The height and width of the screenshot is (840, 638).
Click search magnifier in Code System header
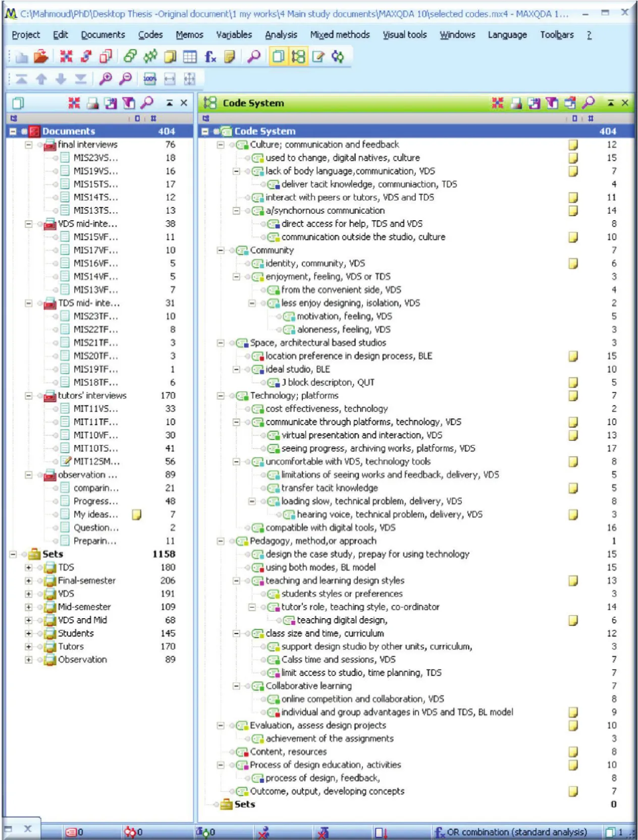(588, 103)
